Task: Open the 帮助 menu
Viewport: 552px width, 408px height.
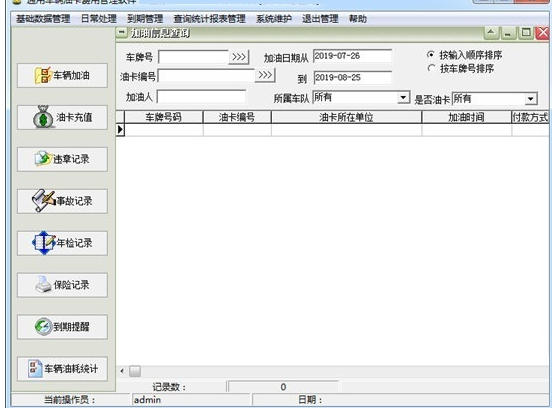Action: tap(358, 18)
